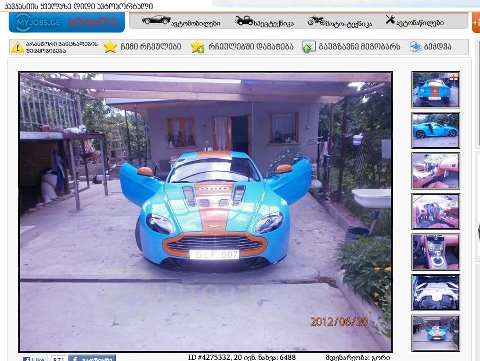
Task: Open the fourth thumbnail showing steering wheel interior
Action: click(435, 211)
